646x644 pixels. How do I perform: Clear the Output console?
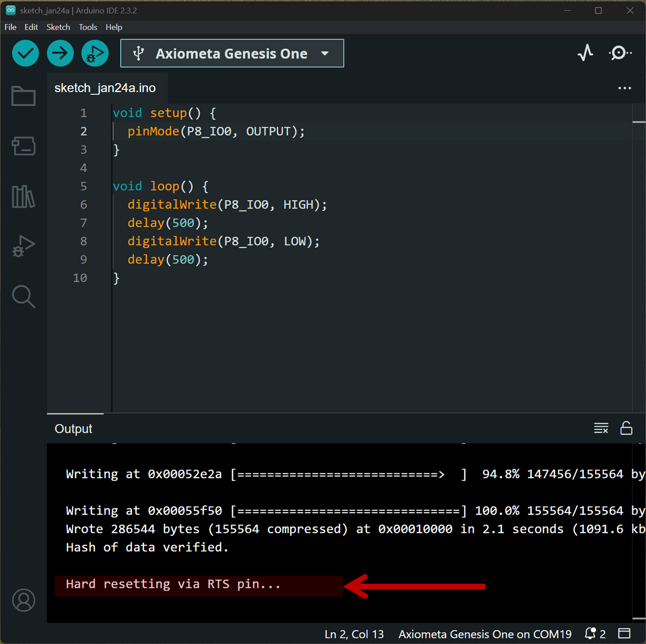click(x=601, y=428)
